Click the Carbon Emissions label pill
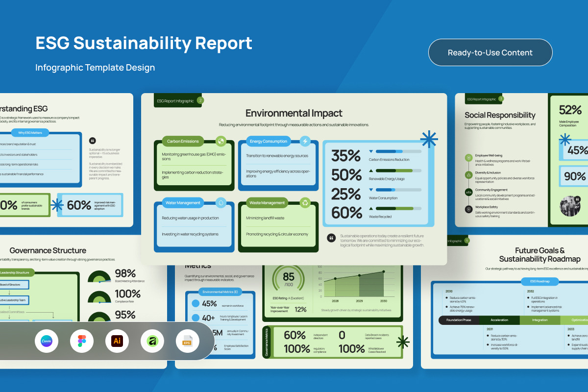Screen dimensions: 588x392 click(183, 141)
